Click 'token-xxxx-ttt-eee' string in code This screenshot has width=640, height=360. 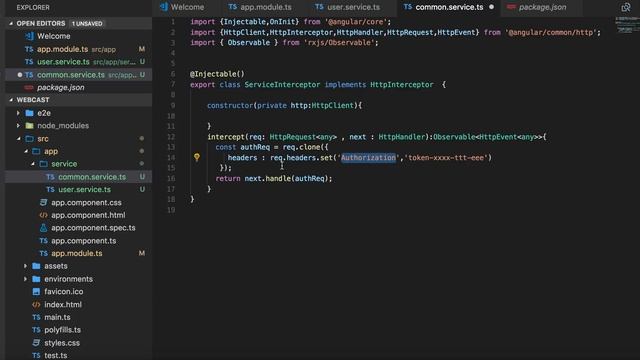446,158
